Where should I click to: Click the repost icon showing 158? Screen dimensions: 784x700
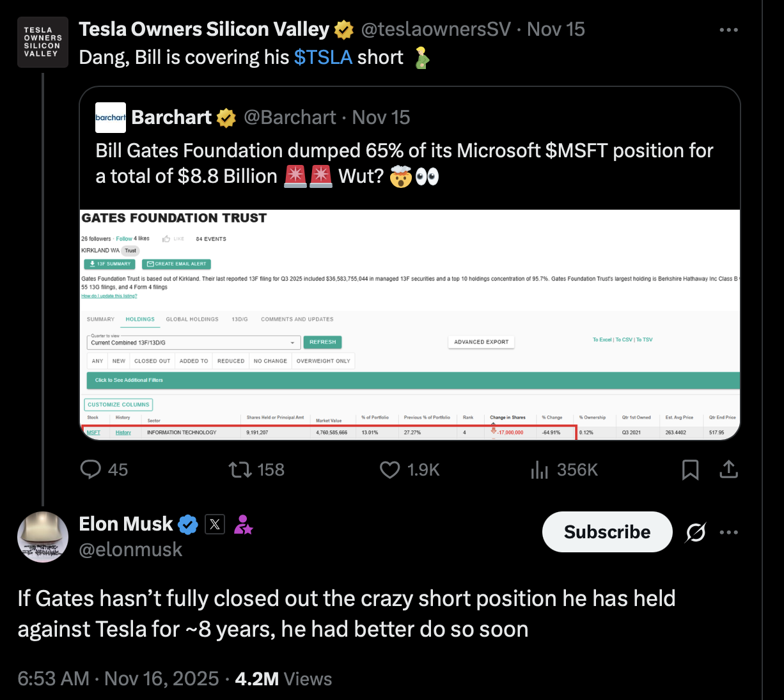pyautogui.click(x=240, y=470)
